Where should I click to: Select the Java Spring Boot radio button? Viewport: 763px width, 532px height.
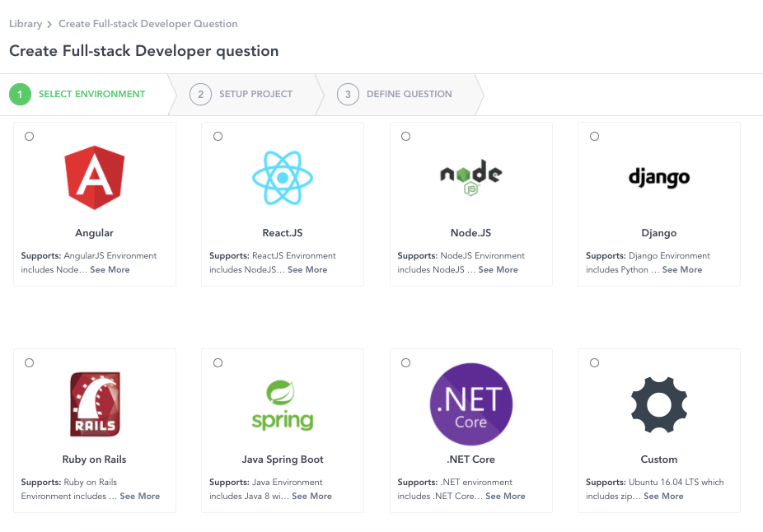pos(218,363)
